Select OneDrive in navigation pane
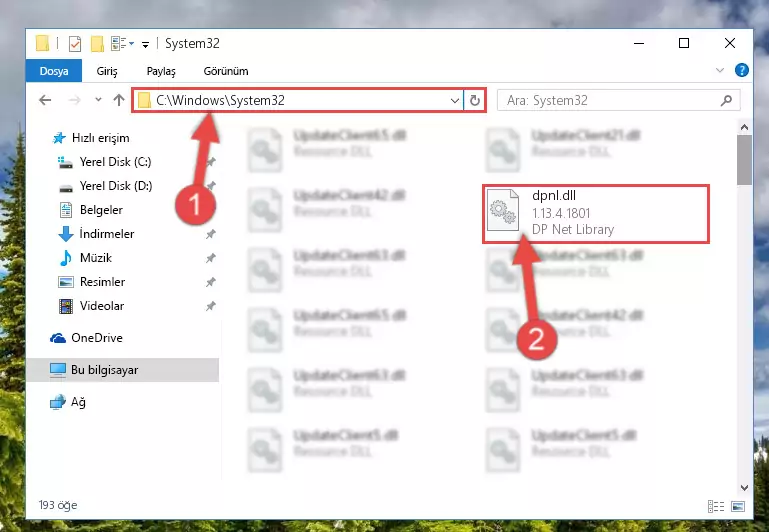 (97, 338)
